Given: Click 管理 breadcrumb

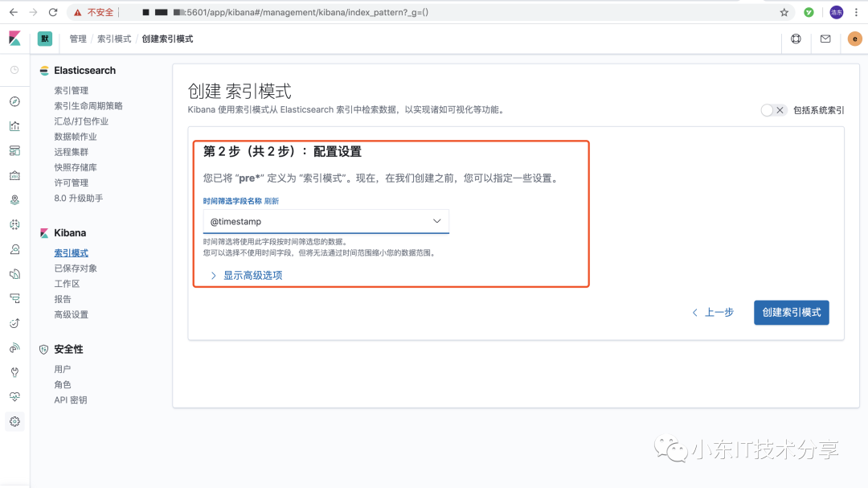Looking at the screenshot, I should coord(78,39).
